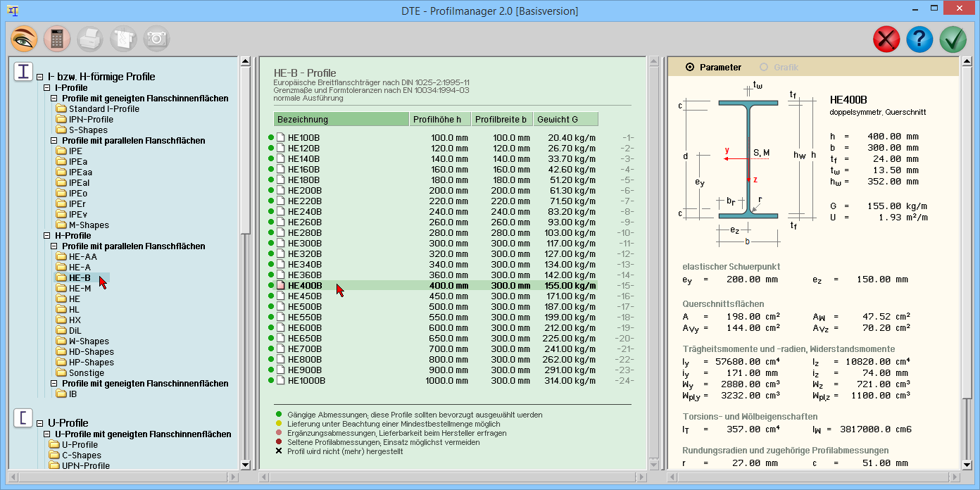Screen dimensions: 980x490
Task: Click the U-profile bracket category icon
Action: point(23,418)
